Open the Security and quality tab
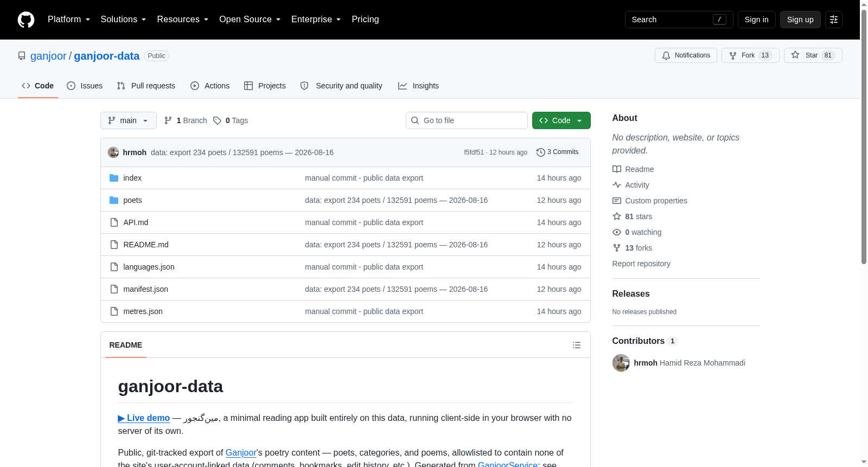This screenshot has width=868, height=467. click(341, 86)
